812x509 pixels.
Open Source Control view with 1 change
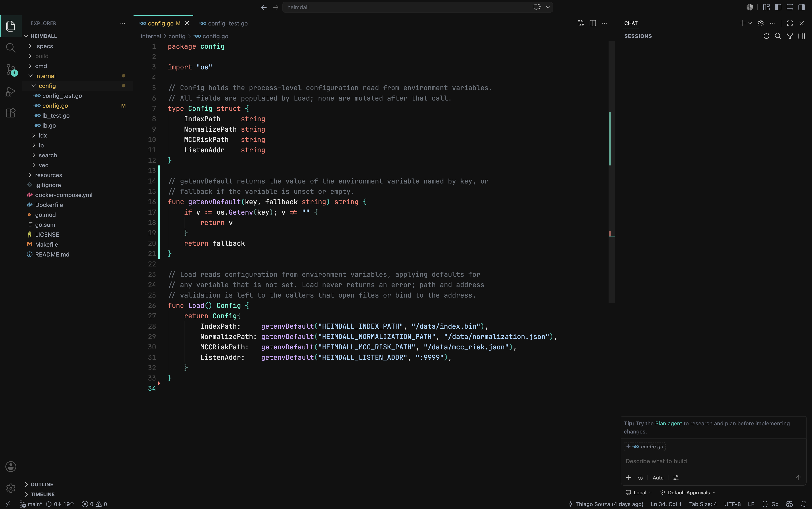pos(11,70)
